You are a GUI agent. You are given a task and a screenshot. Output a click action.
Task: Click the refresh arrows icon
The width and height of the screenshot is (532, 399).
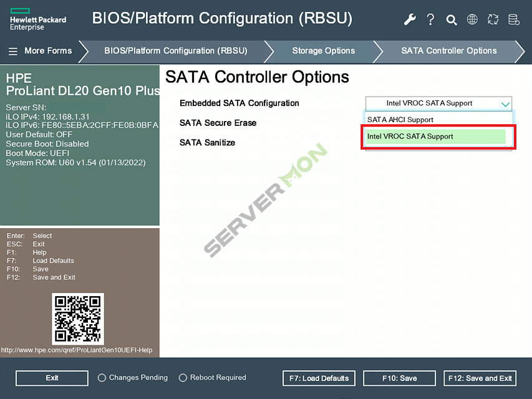(493, 19)
